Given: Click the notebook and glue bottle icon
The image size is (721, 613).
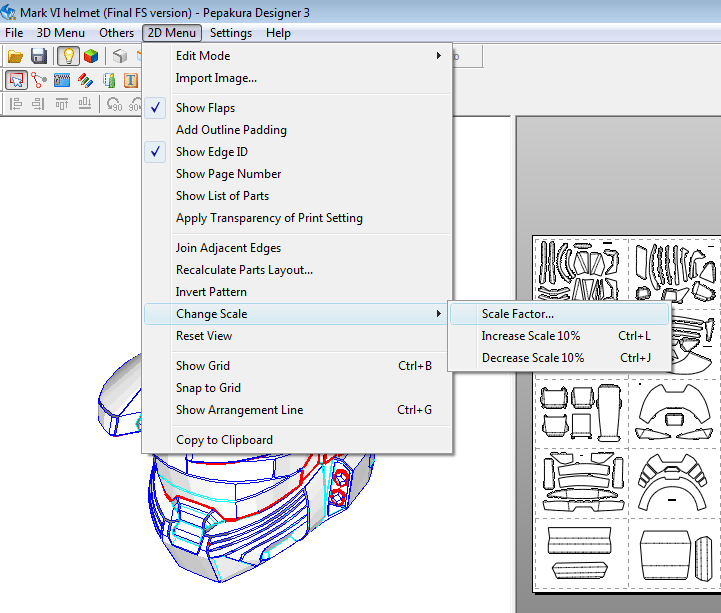Looking at the screenshot, I should (x=109, y=80).
